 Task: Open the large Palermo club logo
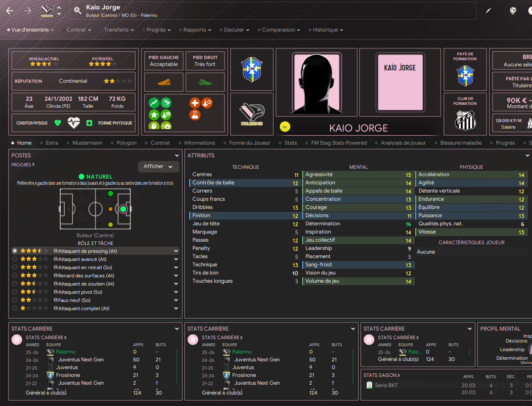[x=252, y=114]
